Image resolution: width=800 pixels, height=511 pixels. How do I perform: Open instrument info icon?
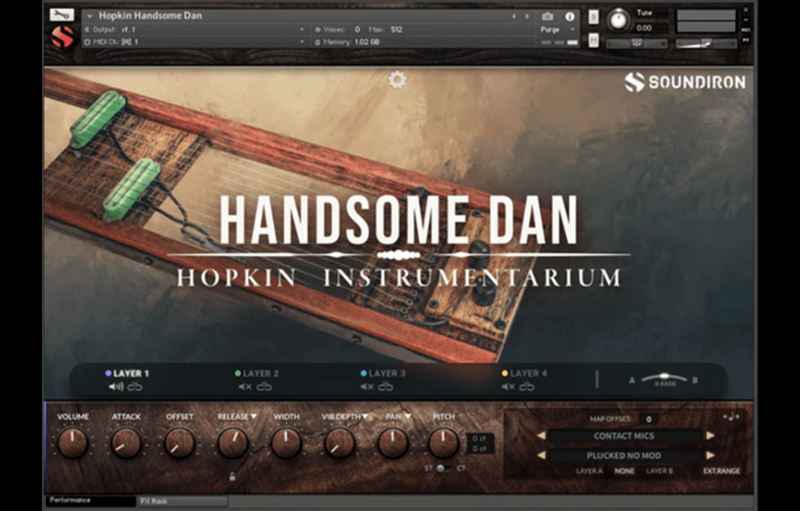570,16
